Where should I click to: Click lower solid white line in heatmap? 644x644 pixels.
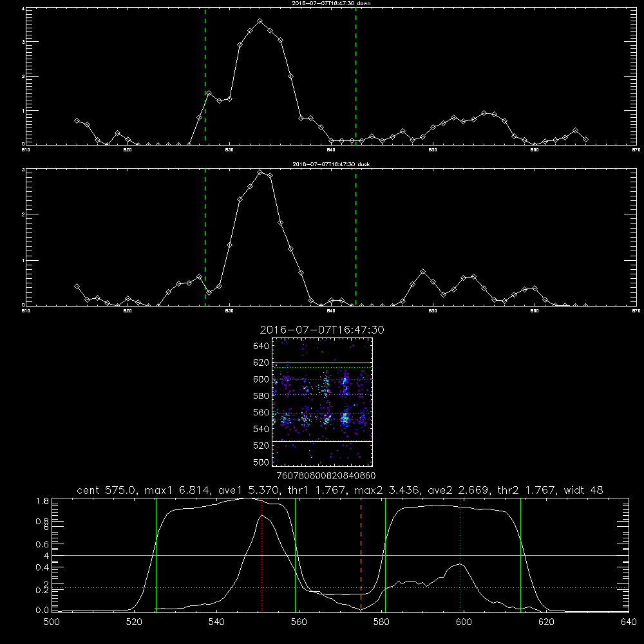tap(322, 441)
